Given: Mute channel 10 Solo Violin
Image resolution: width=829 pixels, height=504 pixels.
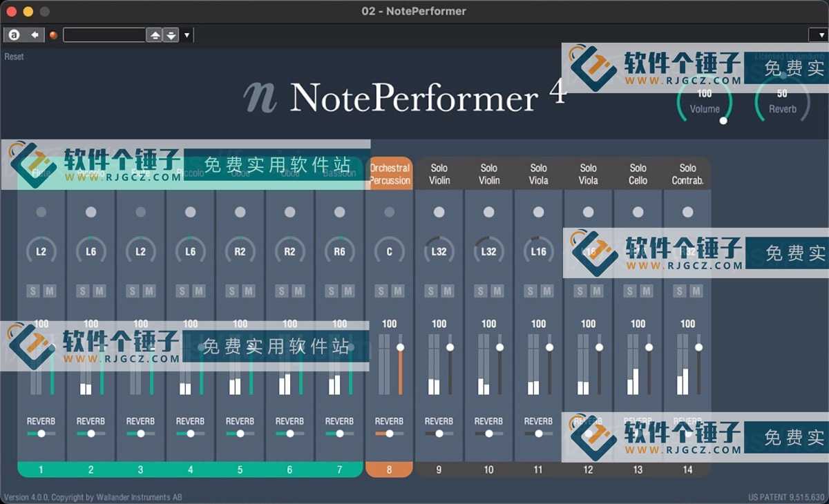Looking at the screenshot, I should (497, 291).
